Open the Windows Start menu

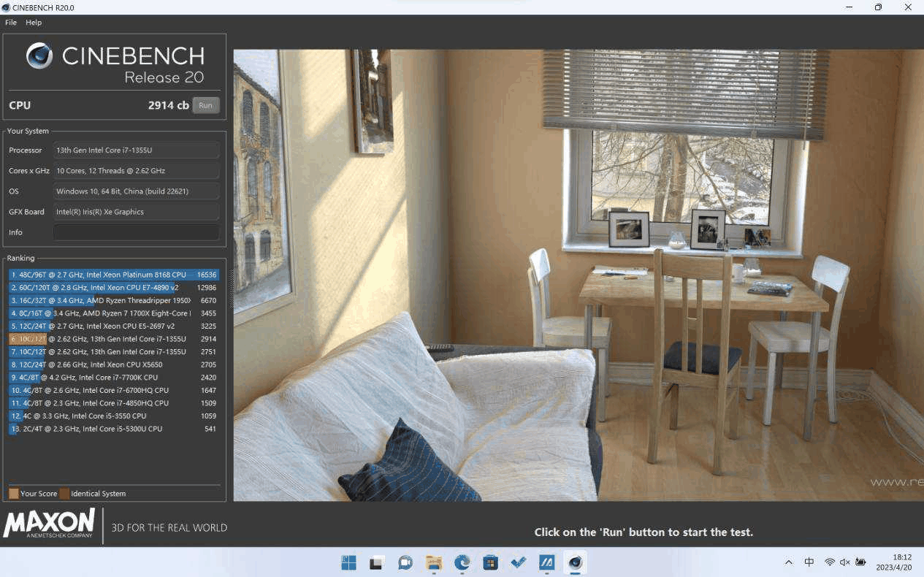pyautogui.click(x=348, y=562)
